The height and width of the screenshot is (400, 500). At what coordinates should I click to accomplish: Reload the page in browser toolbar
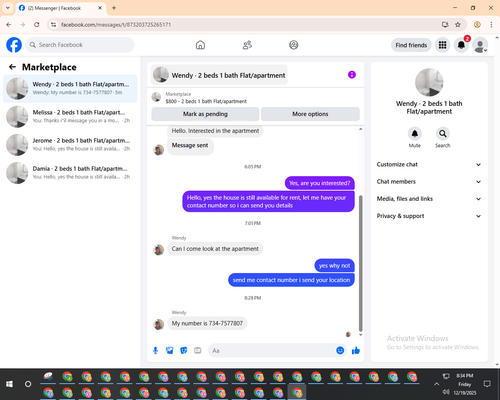(x=37, y=25)
